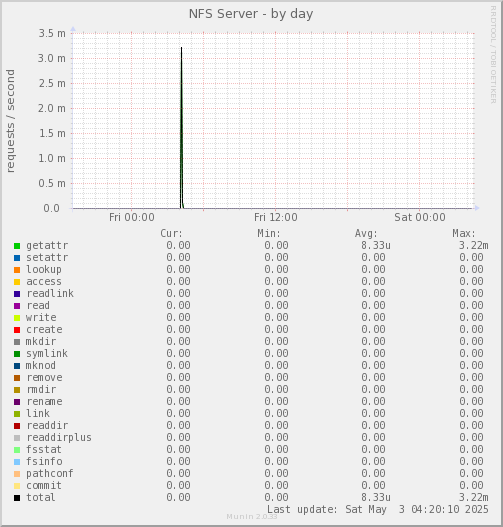Click the getattr legend label

(47, 246)
